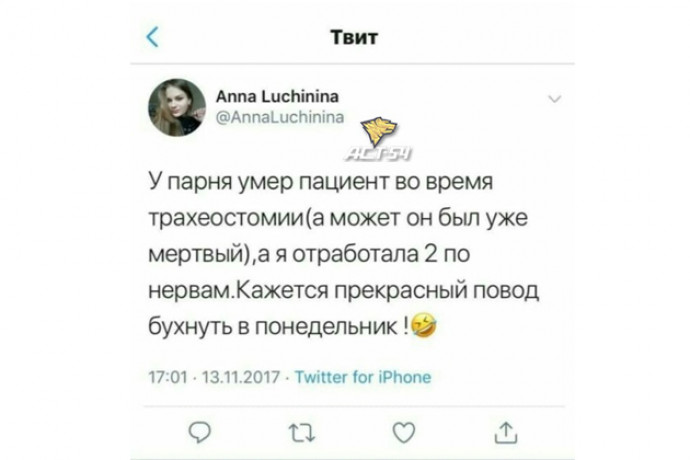Tap the @AnnaLuchinina handle
This screenshot has height=460, width=690.
[x=280, y=117]
